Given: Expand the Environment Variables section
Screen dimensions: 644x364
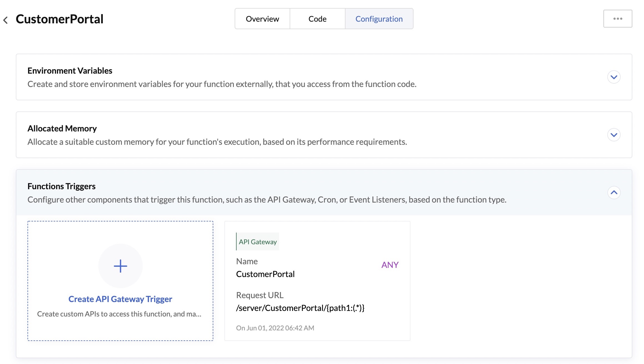Looking at the screenshot, I should tap(614, 77).
